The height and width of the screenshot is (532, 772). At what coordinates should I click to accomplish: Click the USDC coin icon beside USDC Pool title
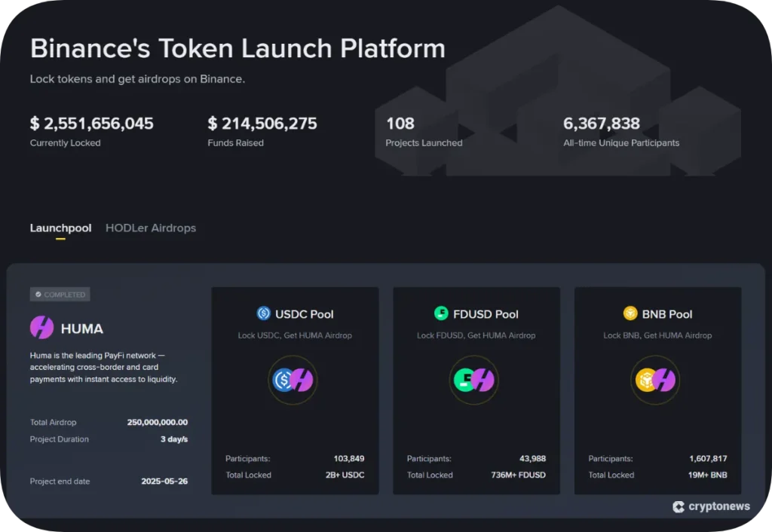click(x=264, y=313)
